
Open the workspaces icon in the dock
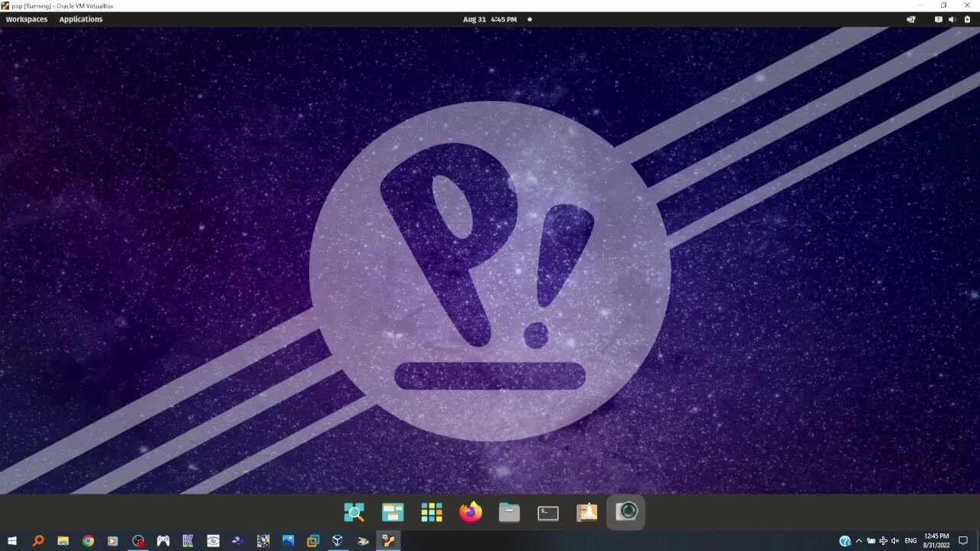[x=393, y=513]
